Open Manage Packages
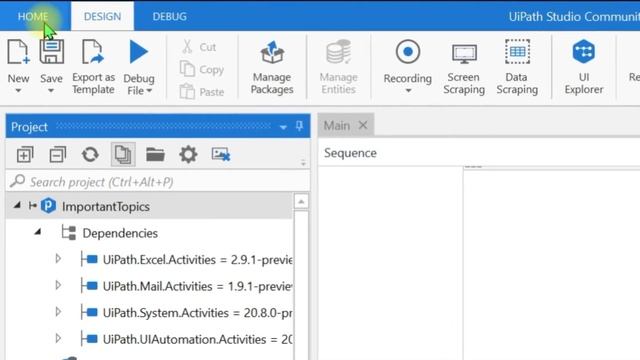 (272, 68)
